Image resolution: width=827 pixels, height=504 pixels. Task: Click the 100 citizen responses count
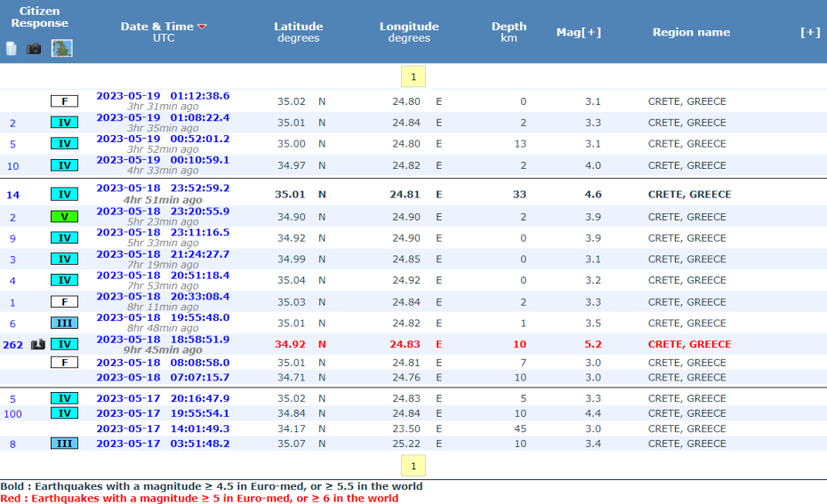click(12, 414)
